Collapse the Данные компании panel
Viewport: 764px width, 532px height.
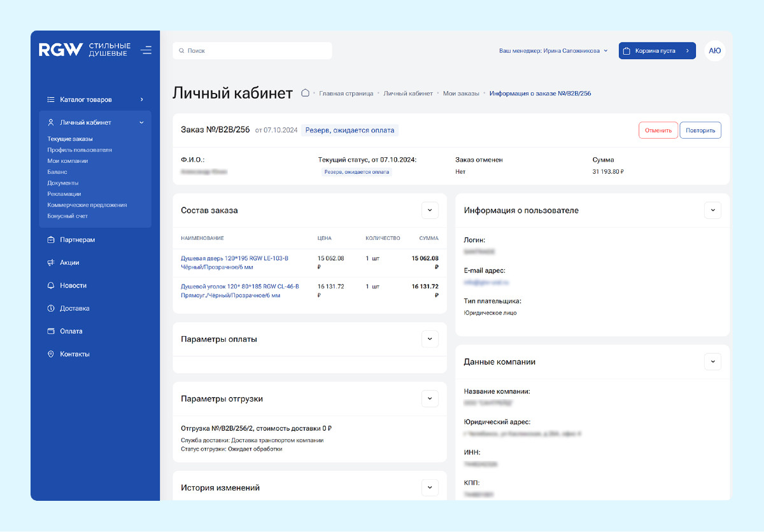tap(712, 361)
